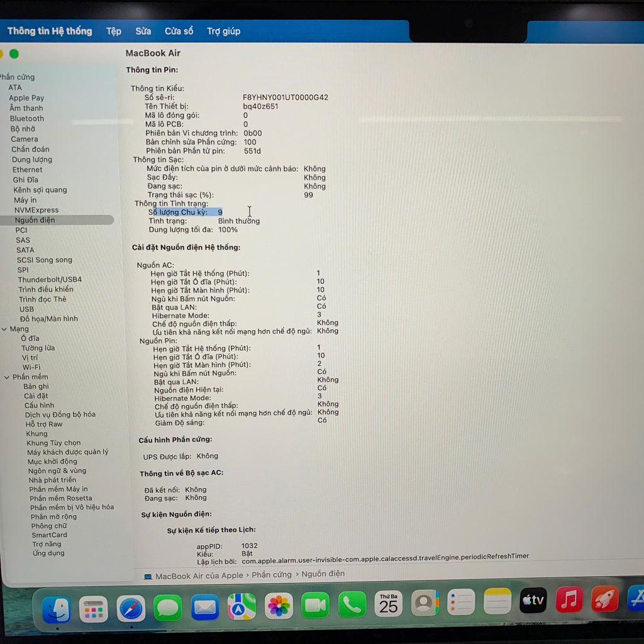Open the green Phone app in the Dock
This screenshot has height=644, width=644.
[x=352, y=604]
